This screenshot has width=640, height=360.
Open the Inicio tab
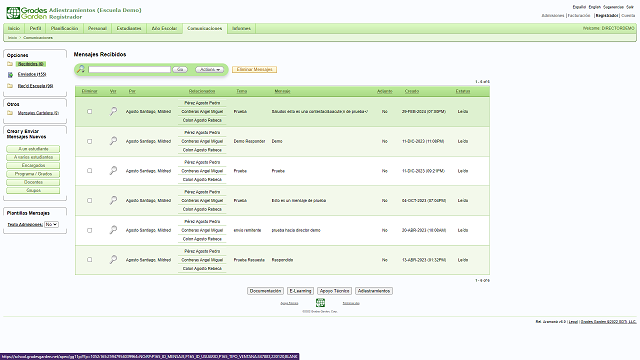click(x=14, y=28)
